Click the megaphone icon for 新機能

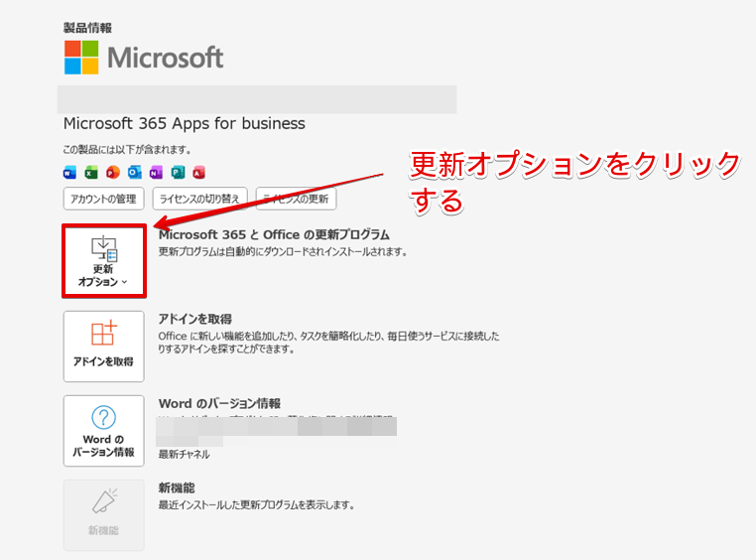pos(104,501)
